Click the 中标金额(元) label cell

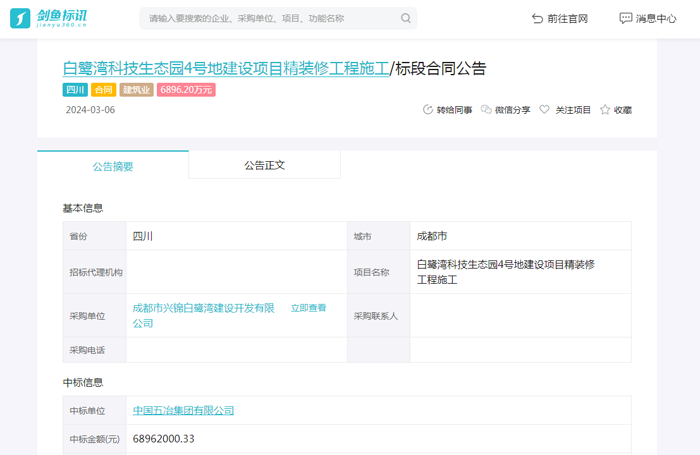(95, 439)
